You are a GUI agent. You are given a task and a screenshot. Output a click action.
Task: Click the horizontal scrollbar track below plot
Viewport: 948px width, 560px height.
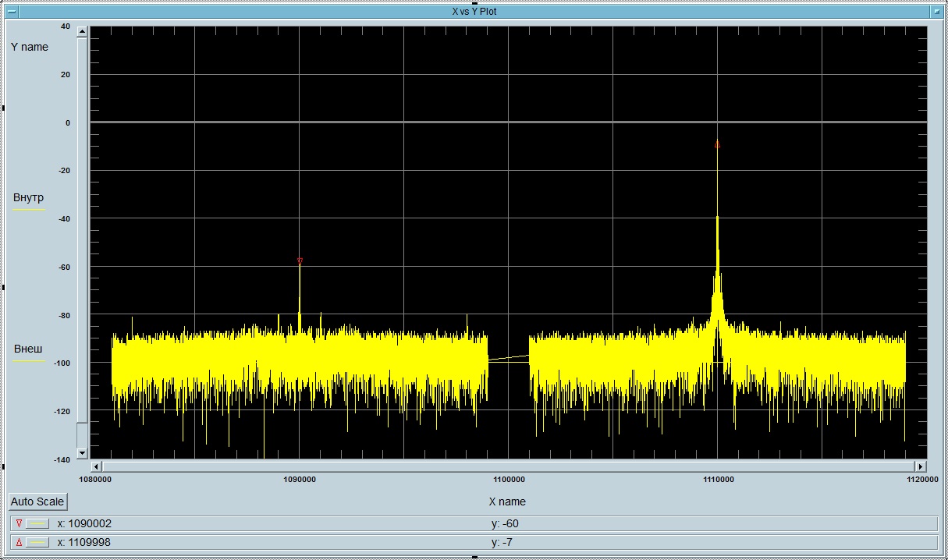[x=507, y=466]
